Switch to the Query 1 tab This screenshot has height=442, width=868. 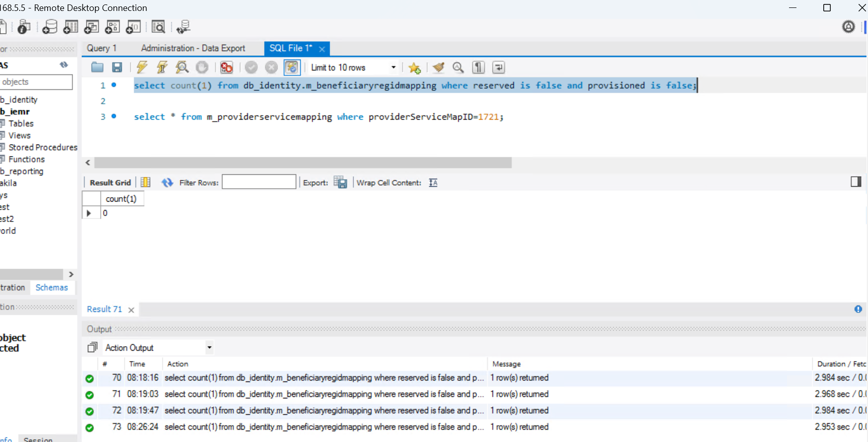[x=101, y=48]
